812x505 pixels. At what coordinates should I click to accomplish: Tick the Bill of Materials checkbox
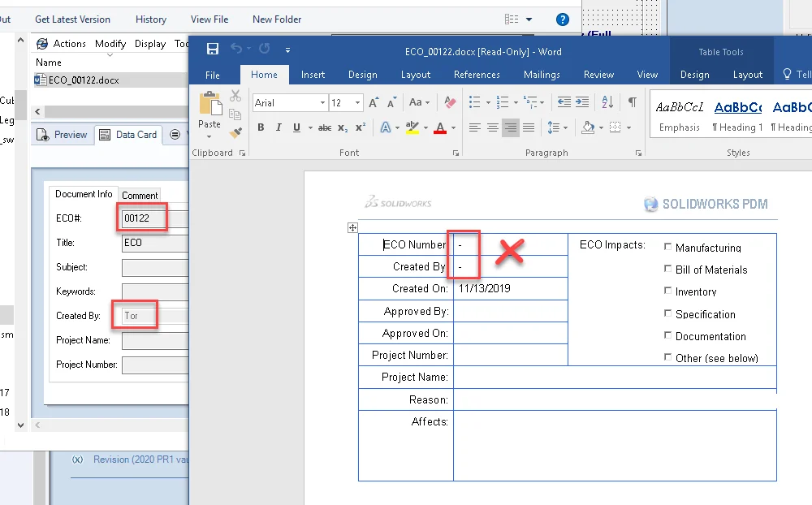(667, 269)
